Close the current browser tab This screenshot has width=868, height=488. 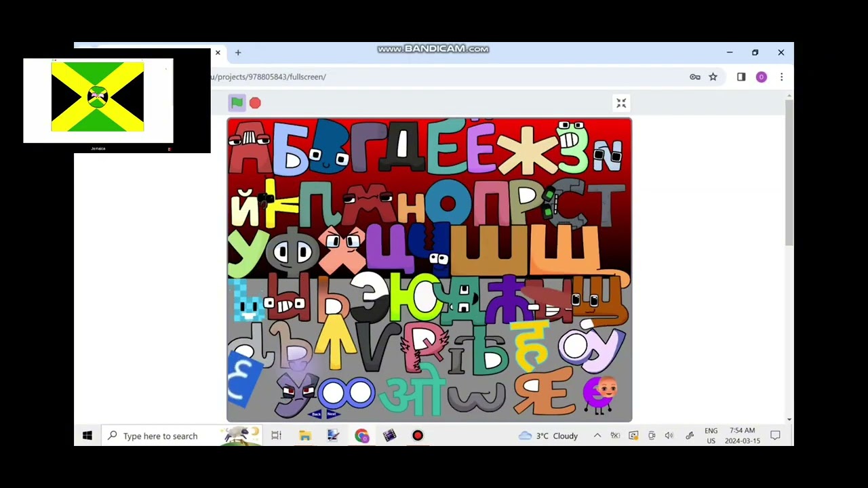point(218,52)
